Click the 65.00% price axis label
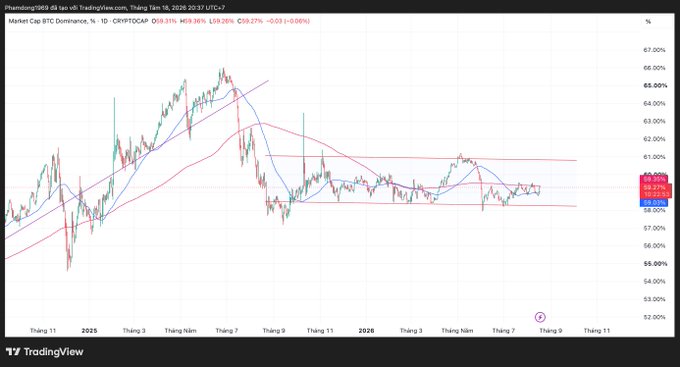The image size is (680, 367). 655,85
